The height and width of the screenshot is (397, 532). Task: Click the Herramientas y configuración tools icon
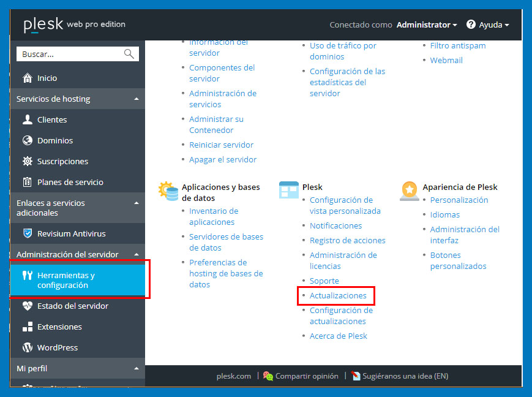(x=27, y=275)
